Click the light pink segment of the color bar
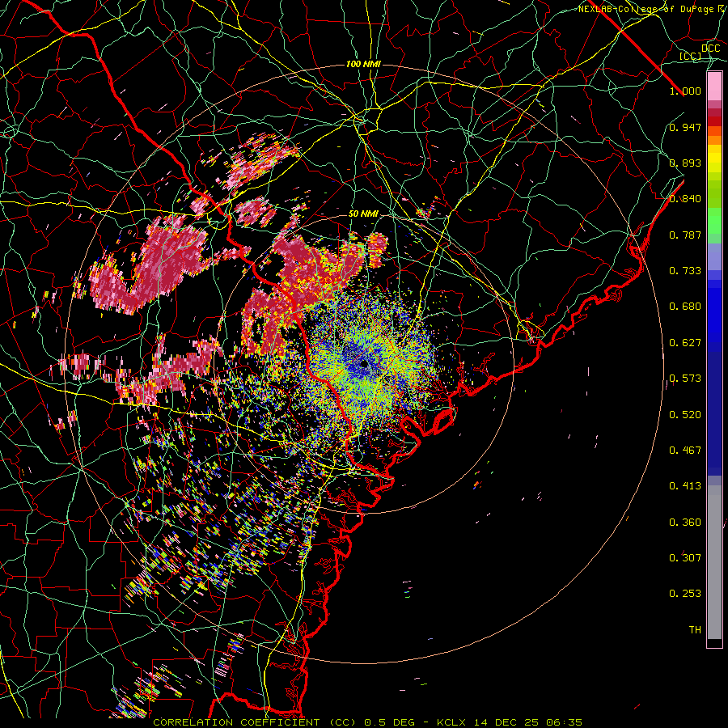 (714, 86)
